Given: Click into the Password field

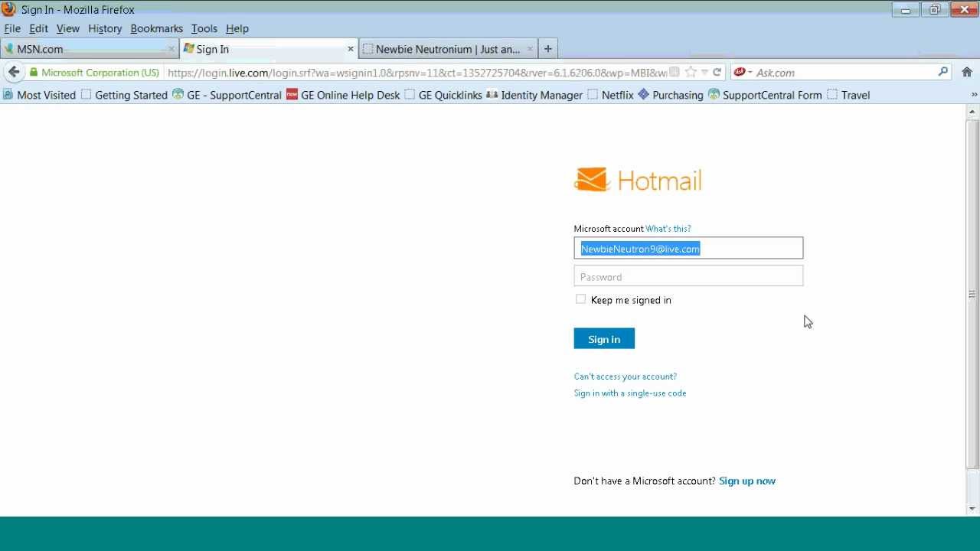Looking at the screenshot, I should coord(688,276).
